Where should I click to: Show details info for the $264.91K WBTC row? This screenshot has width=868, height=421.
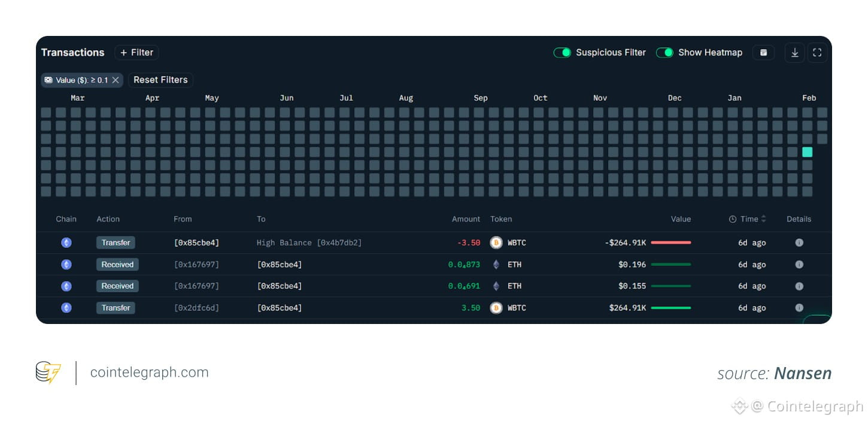click(799, 308)
